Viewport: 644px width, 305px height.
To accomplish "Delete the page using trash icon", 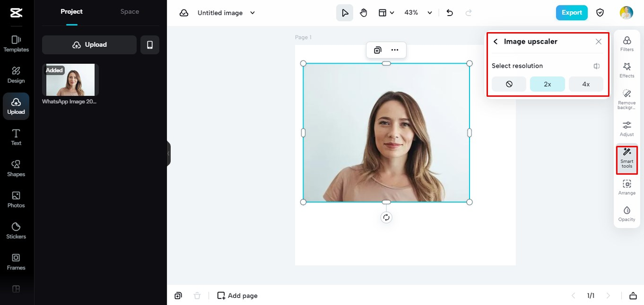I will pos(197,296).
